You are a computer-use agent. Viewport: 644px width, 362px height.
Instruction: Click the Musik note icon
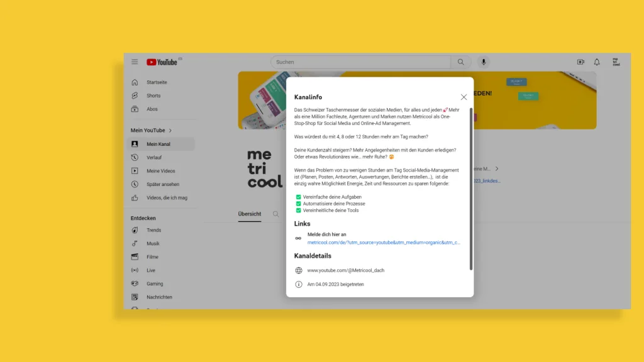click(x=135, y=243)
